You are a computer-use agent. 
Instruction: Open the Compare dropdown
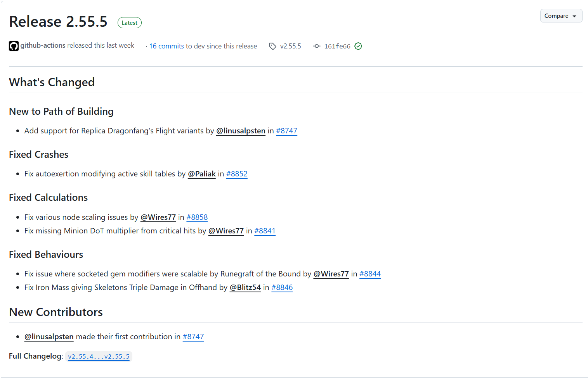561,16
